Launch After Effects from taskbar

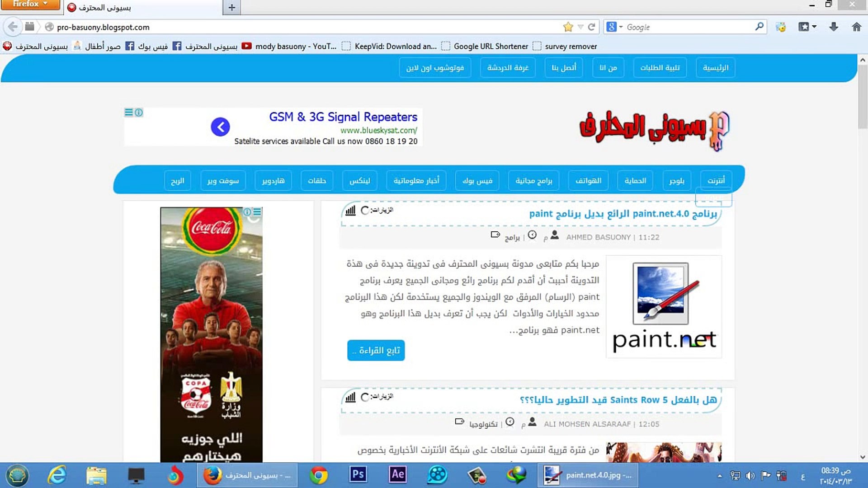pyautogui.click(x=397, y=475)
